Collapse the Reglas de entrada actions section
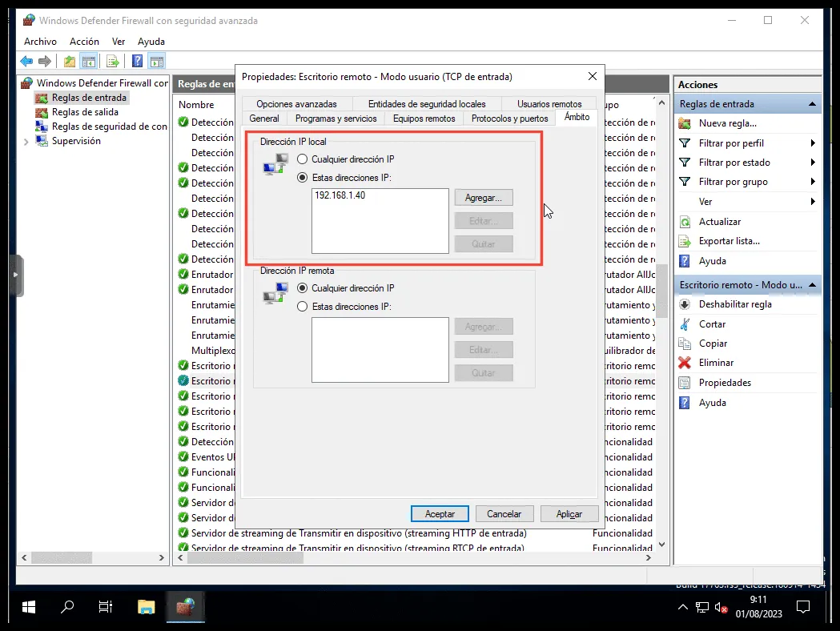This screenshot has height=631, width=840. click(812, 104)
